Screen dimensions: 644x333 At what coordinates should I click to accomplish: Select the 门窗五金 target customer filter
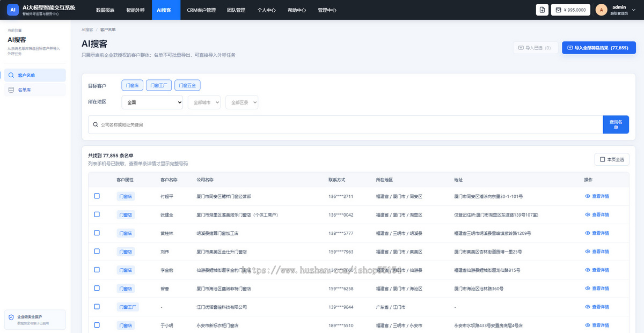click(188, 86)
